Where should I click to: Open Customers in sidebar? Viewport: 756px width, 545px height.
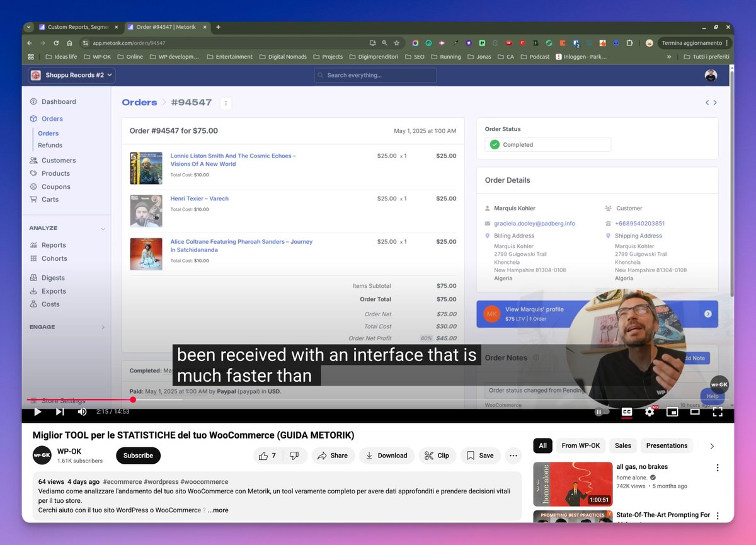coord(58,160)
